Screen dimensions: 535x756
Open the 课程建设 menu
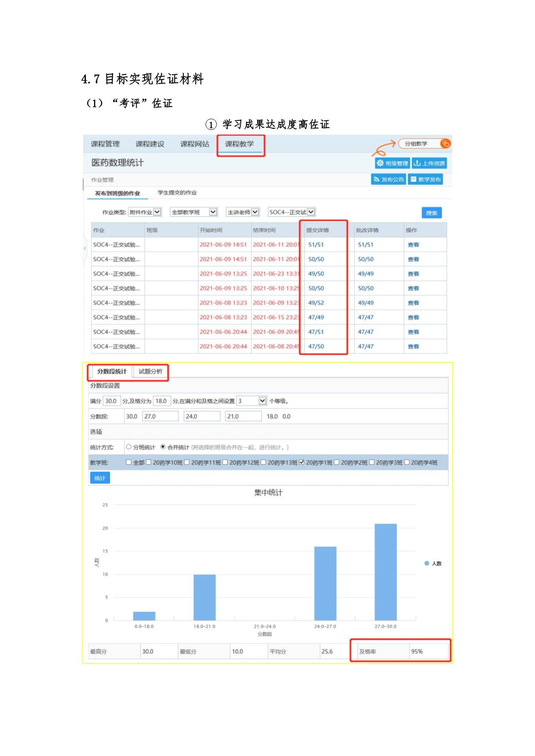(x=150, y=144)
